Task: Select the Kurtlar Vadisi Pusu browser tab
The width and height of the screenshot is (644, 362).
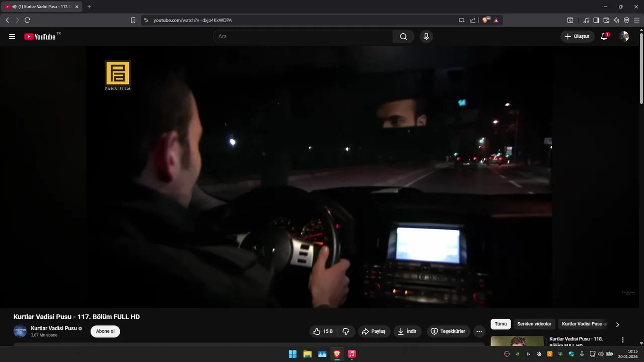Action: pyautogui.click(x=42, y=7)
